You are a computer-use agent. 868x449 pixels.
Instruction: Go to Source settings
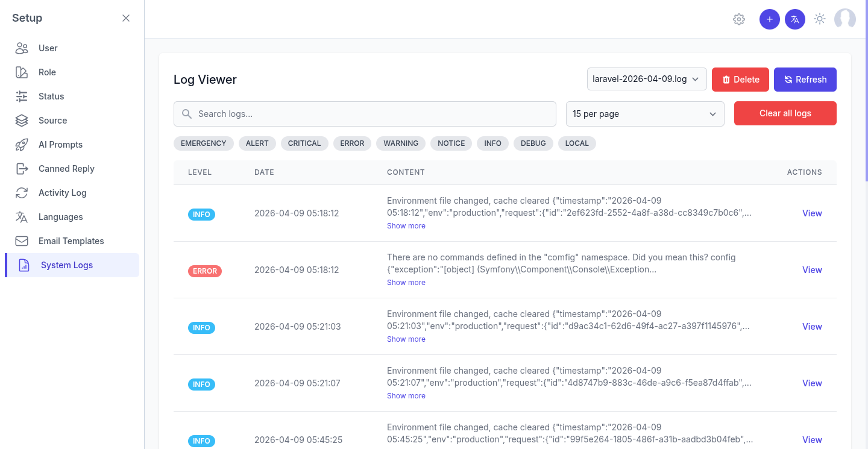[72, 121]
